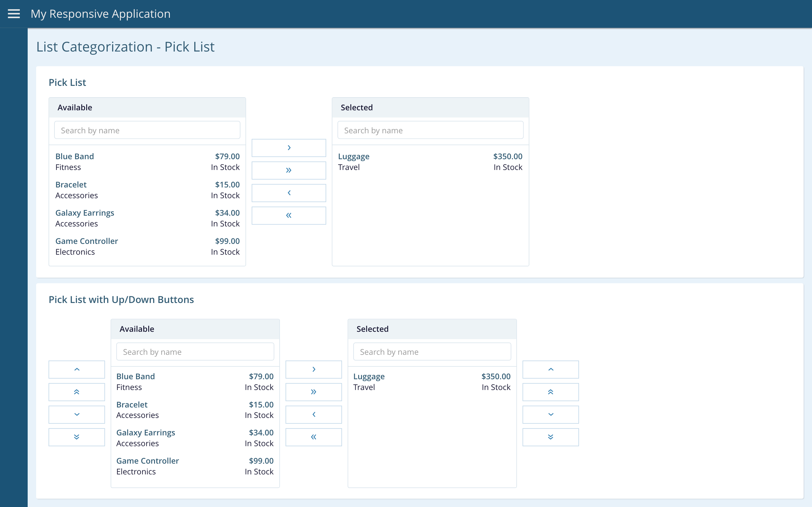This screenshot has height=507, width=812.
Task: Focus the top Selected search by name field
Action: click(x=430, y=130)
